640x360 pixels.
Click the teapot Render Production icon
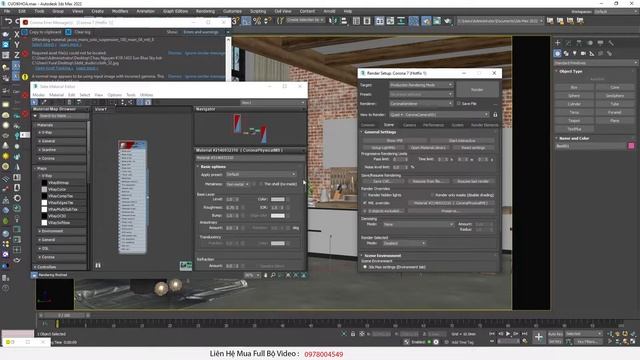coord(448,20)
